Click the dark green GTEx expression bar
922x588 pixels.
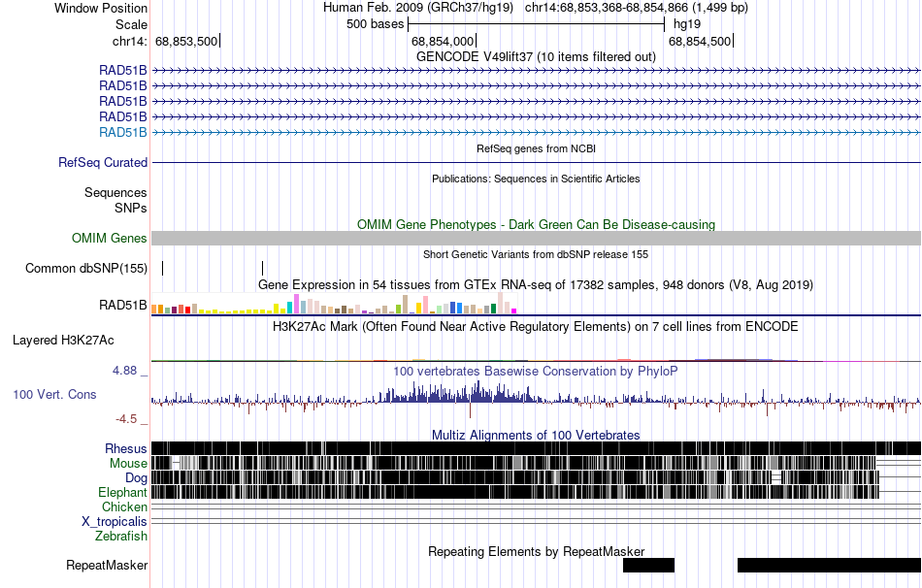[493, 309]
